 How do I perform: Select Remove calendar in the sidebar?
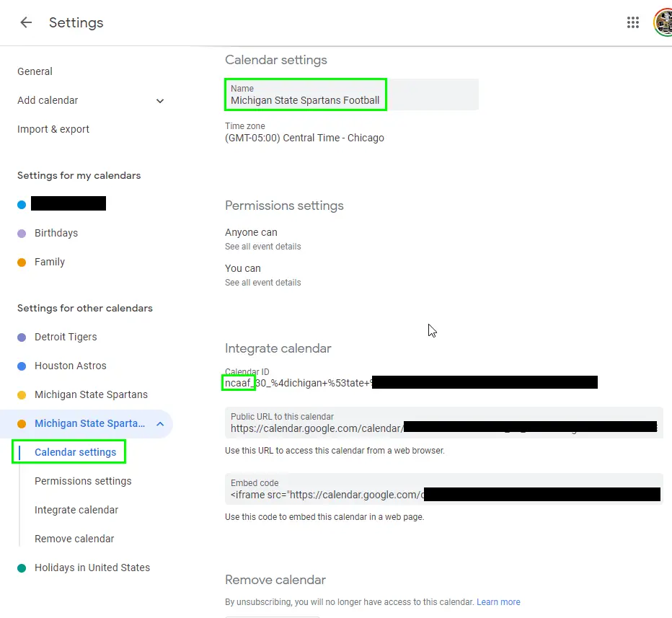pos(74,539)
